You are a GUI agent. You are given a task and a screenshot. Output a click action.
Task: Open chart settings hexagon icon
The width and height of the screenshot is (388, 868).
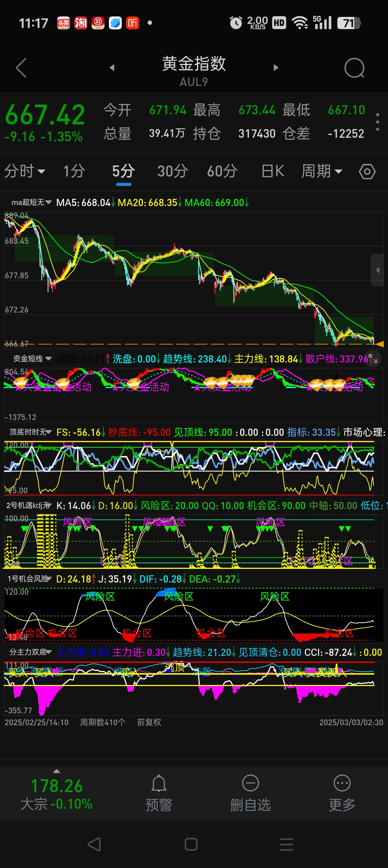coord(367,172)
